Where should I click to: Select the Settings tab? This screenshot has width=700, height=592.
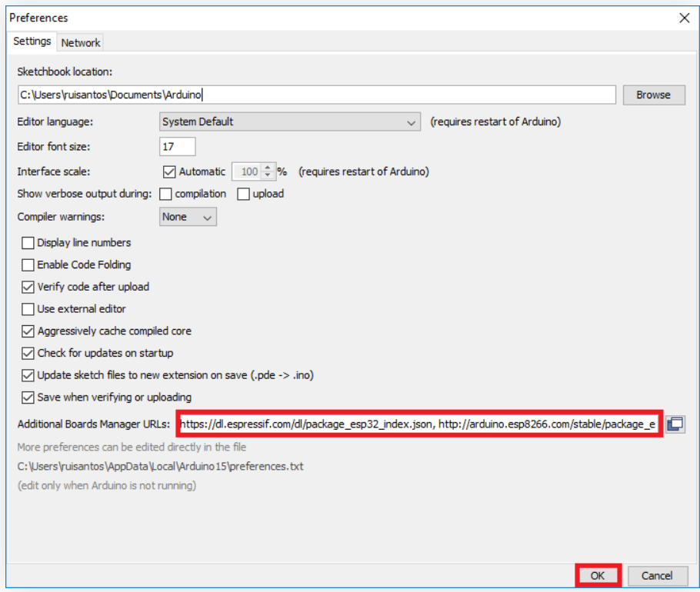pyautogui.click(x=32, y=42)
